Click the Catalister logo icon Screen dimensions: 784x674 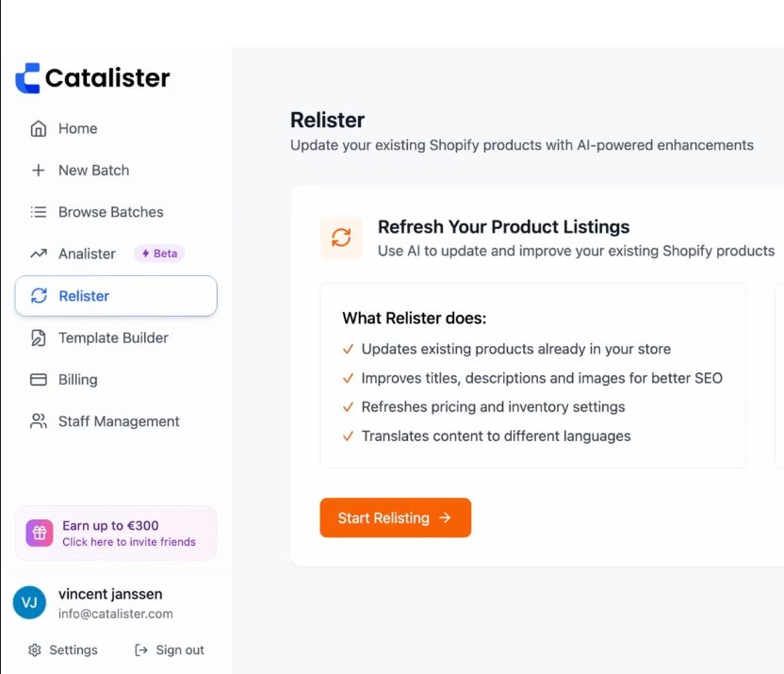27,78
